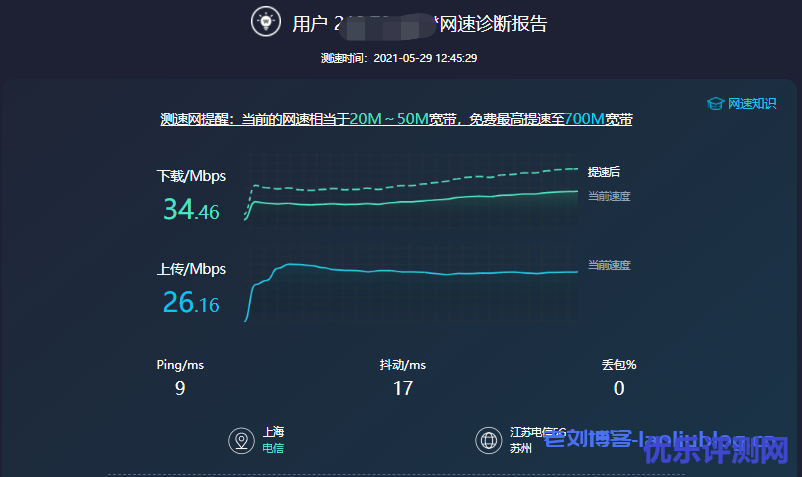802x477 pixels.
Task: Click the green 电信 carrier label
Action: coord(273,448)
